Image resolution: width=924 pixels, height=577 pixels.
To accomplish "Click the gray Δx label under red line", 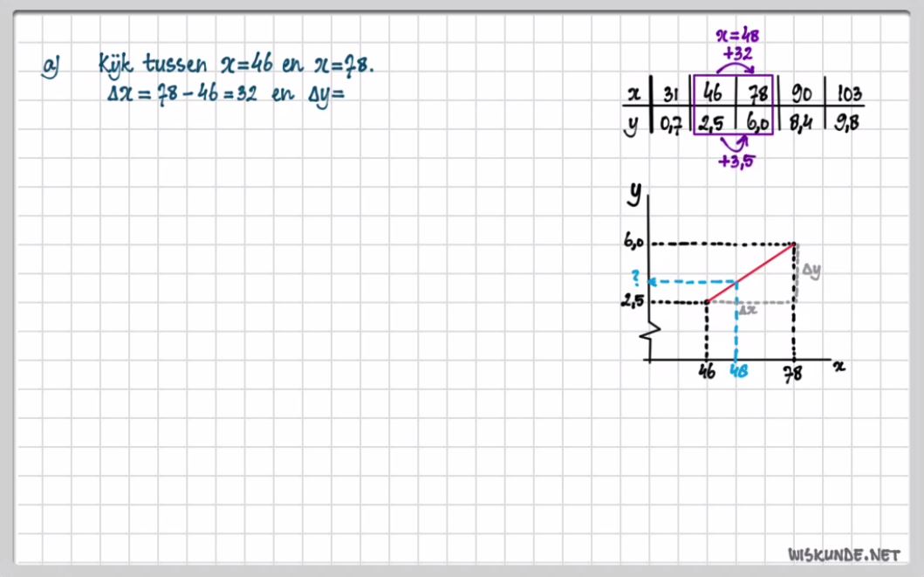I will 747,309.
